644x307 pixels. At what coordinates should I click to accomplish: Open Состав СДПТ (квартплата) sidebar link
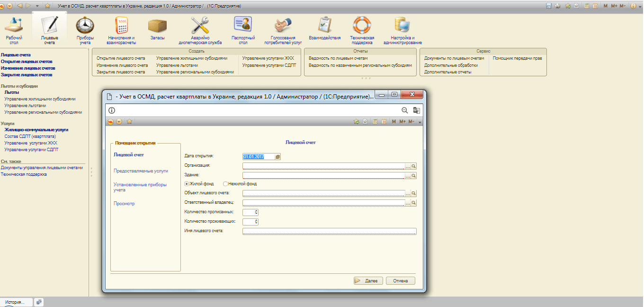click(30, 136)
